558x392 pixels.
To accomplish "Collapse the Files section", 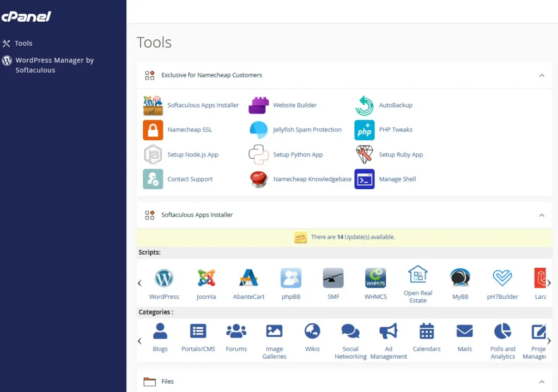I will tap(541, 382).
